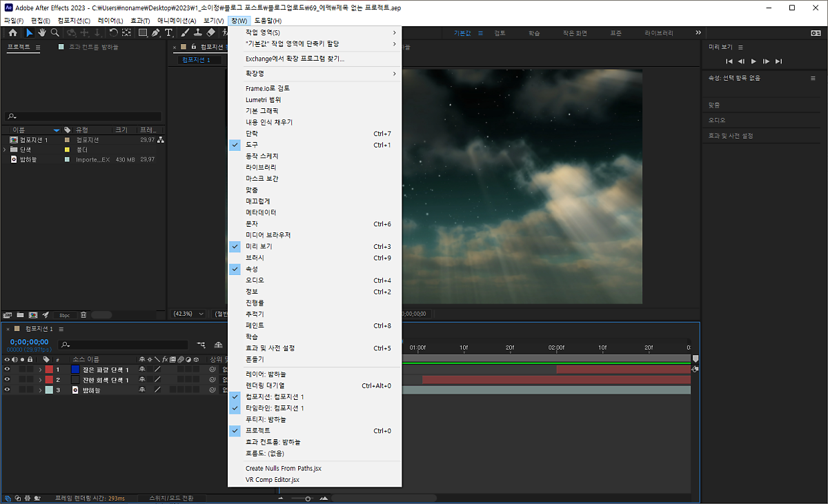Click the Home icon in the toolbar
The width and height of the screenshot is (828, 504).
[12, 32]
